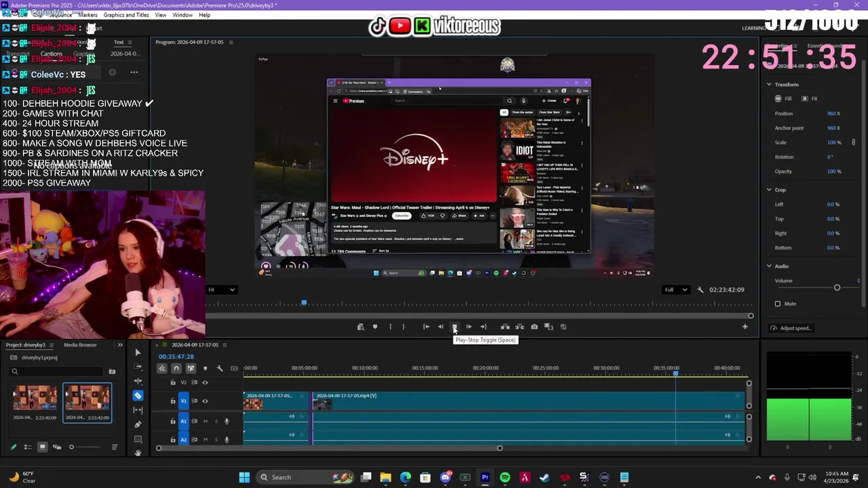Click the Lift button in Program monitor

pos(505,327)
